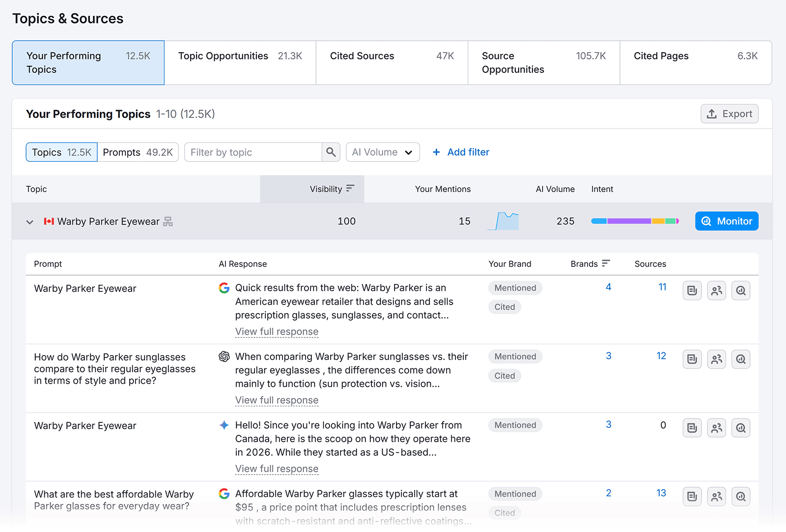
Task: Click monitor prompt icon for affordable glasses row
Action: tap(741, 497)
